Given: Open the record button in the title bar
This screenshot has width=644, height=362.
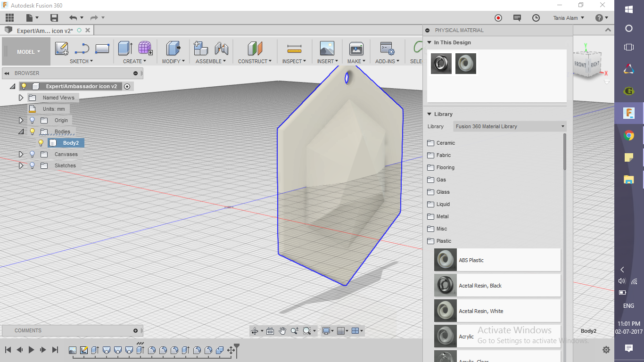Looking at the screenshot, I should pos(498,18).
